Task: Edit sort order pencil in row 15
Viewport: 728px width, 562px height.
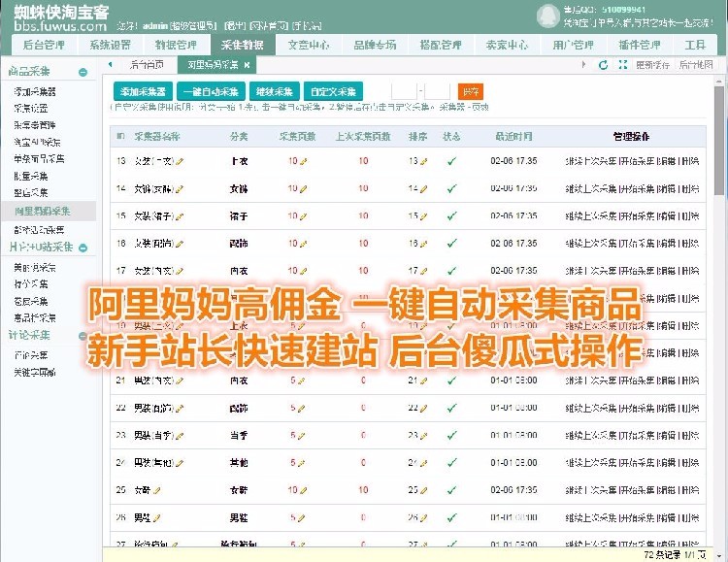Action: (x=423, y=216)
